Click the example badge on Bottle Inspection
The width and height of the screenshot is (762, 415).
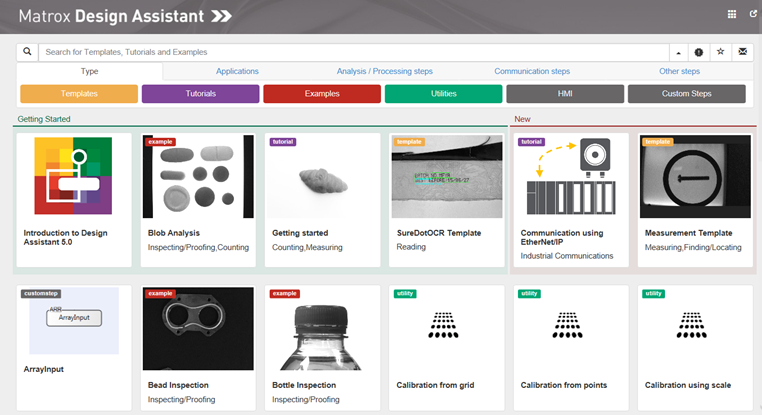(285, 294)
